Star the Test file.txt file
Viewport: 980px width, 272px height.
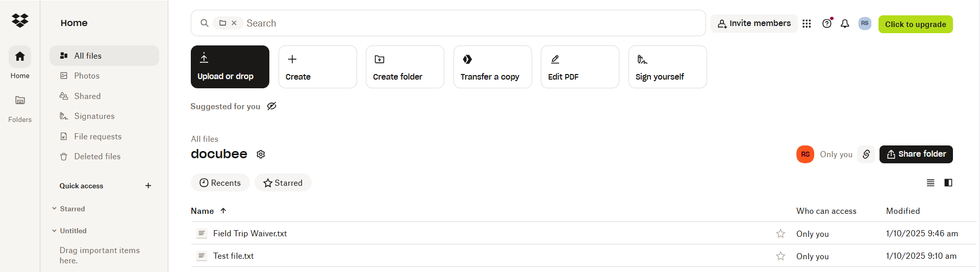(781, 256)
